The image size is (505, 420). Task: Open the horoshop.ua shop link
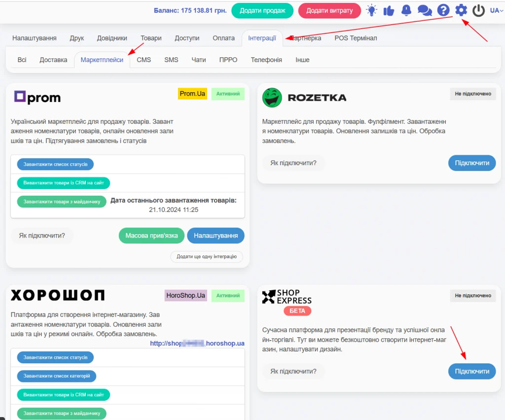tap(197, 344)
